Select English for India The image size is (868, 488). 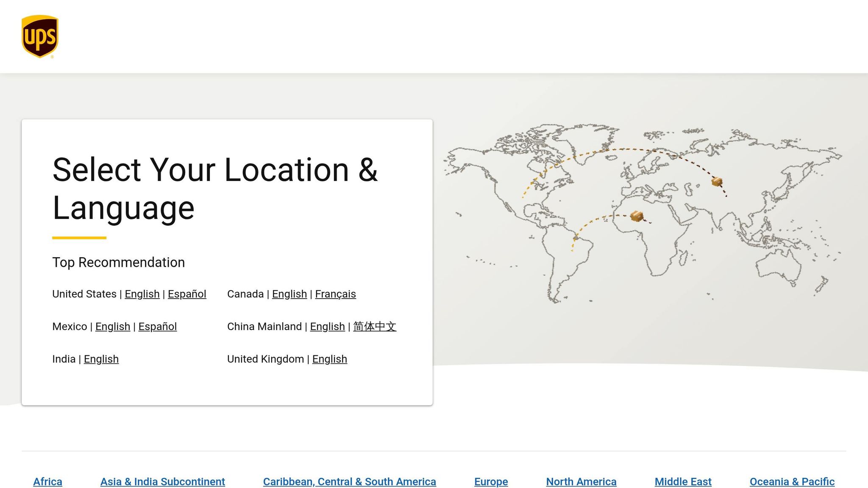(x=101, y=359)
